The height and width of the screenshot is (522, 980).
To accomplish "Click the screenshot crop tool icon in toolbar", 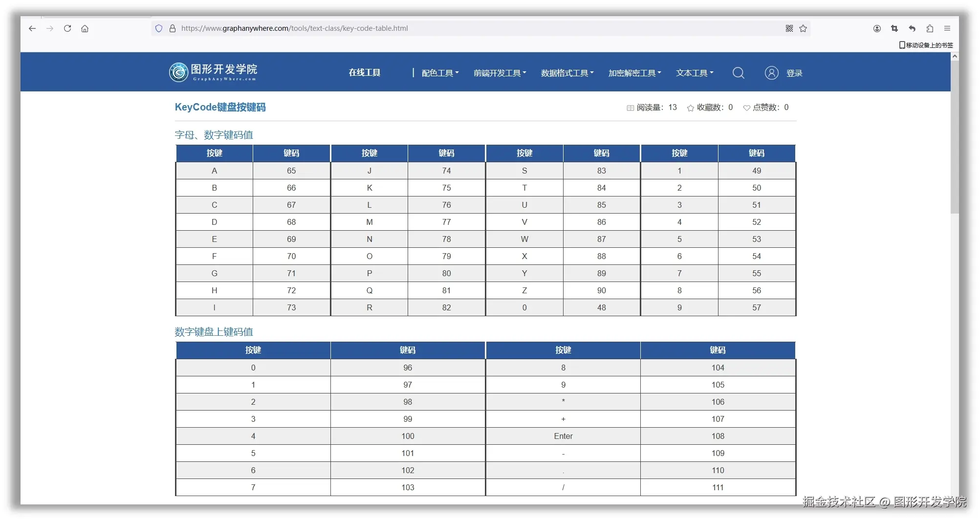I will coord(894,28).
